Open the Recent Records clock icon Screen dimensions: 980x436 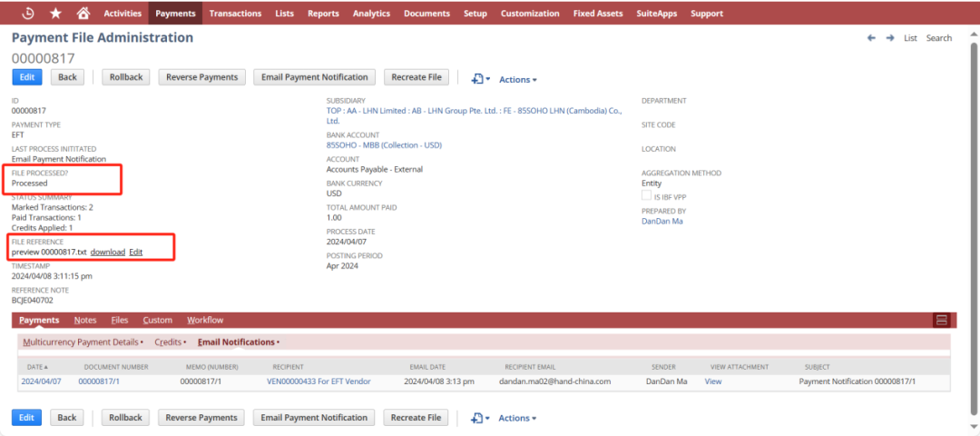click(28, 13)
